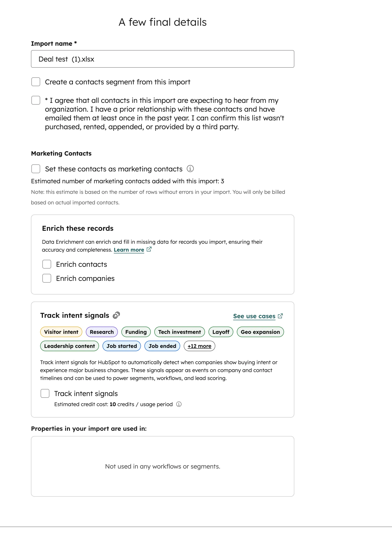Click the Import name text field
Image resolution: width=392 pixels, height=538 pixels.
pos(163,59)
